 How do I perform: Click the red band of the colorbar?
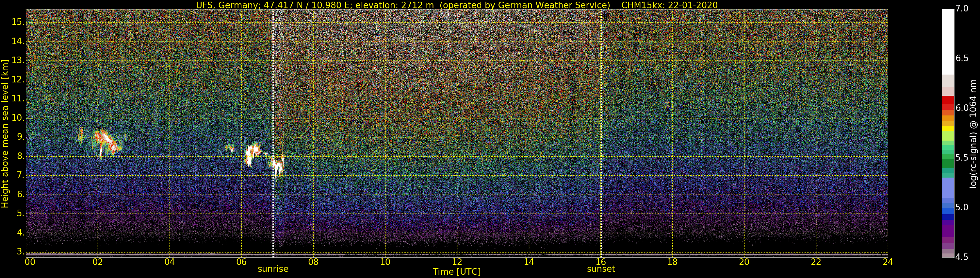[x=948, y=103]
